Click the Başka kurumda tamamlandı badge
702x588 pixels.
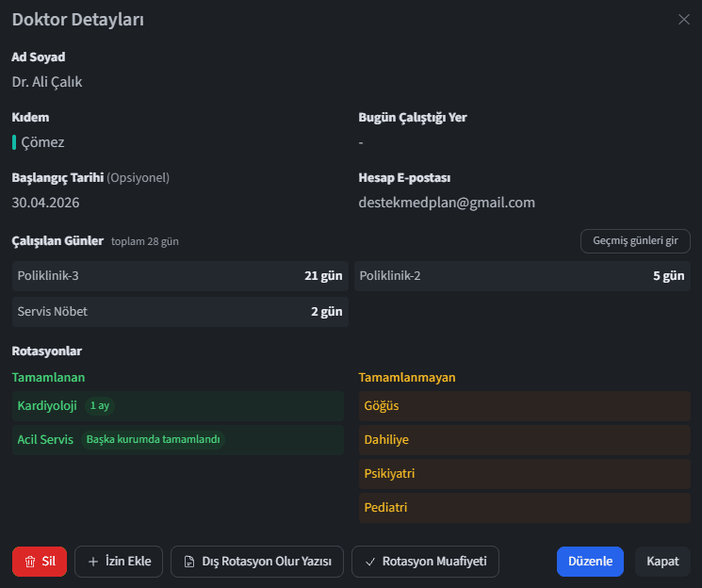pyautogui.click(x=153, y=439)
